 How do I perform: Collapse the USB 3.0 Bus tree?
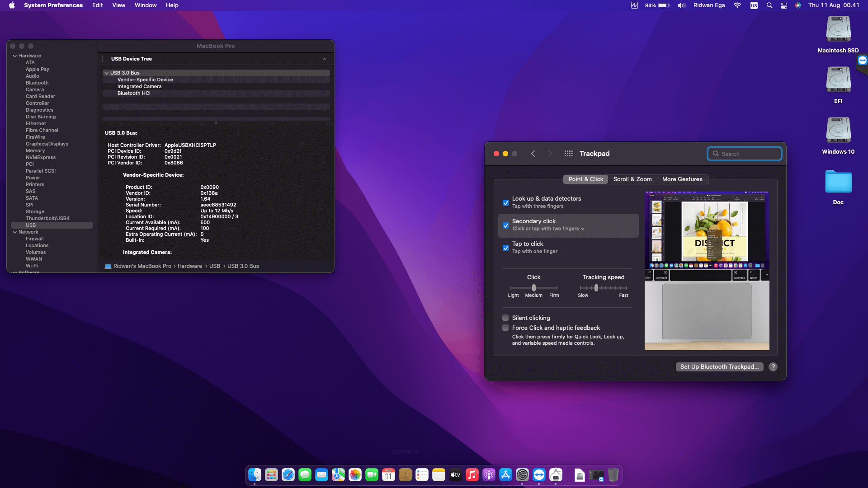click(x=107, y=73)
